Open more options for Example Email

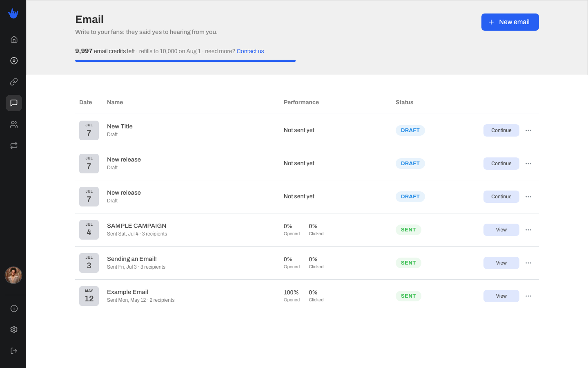click(x=528, y=296)
